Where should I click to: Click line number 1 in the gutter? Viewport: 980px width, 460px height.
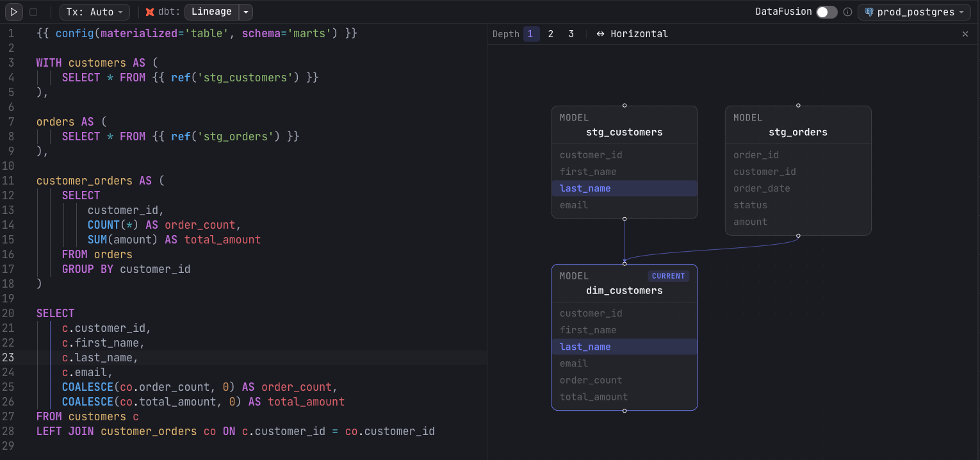(x=11, y=33)
